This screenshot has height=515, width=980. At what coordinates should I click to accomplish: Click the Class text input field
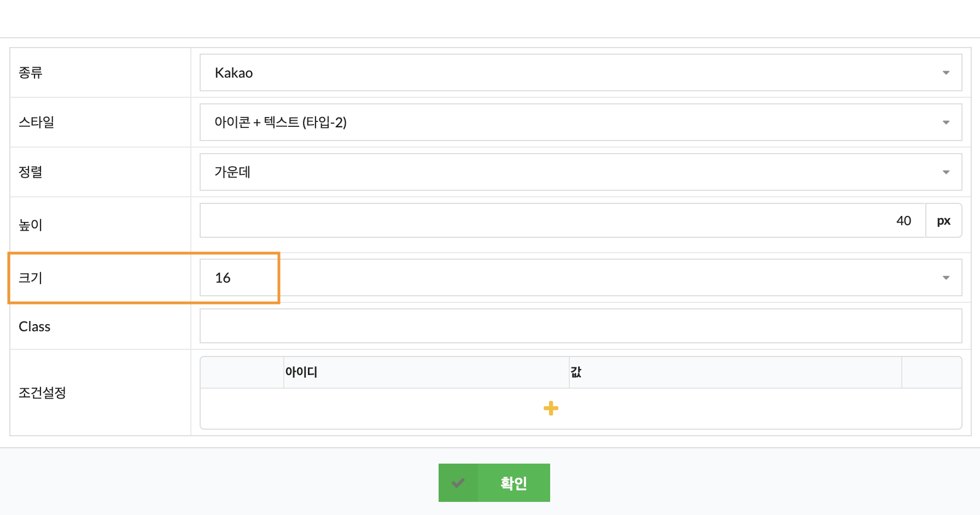[x=580, y=326]
